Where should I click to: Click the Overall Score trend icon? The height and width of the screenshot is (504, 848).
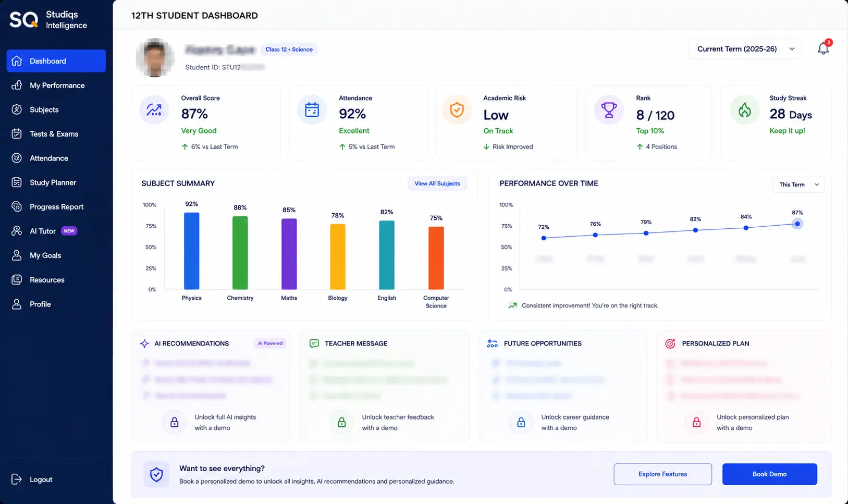pos(154,110)
